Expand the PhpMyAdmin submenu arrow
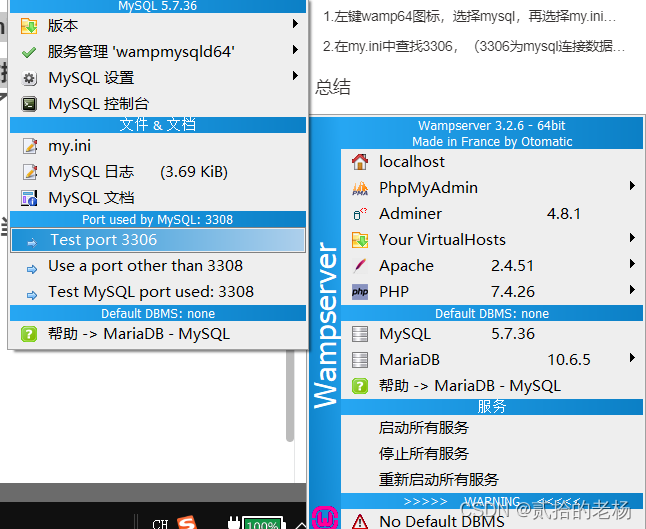The width and height of the screenshot is (646, 529). pos(632,186)
